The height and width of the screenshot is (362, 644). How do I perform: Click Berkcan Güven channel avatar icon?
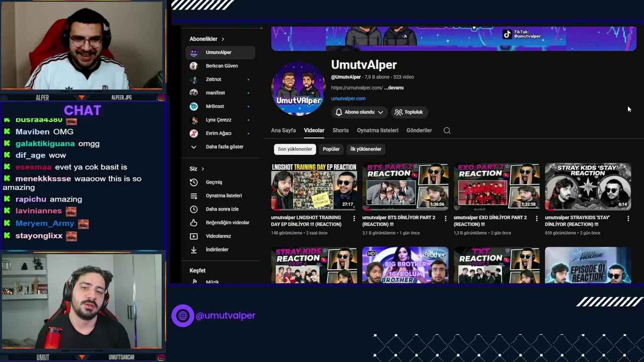194,66
